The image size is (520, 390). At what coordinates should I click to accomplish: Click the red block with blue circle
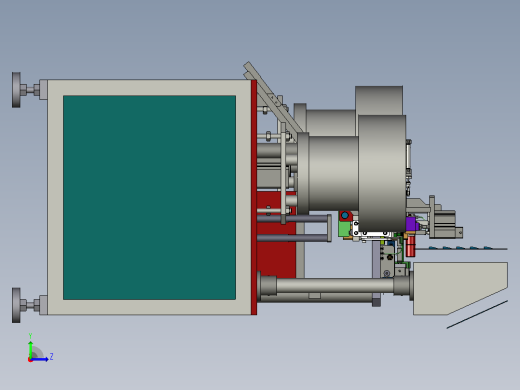pos(345,216)
